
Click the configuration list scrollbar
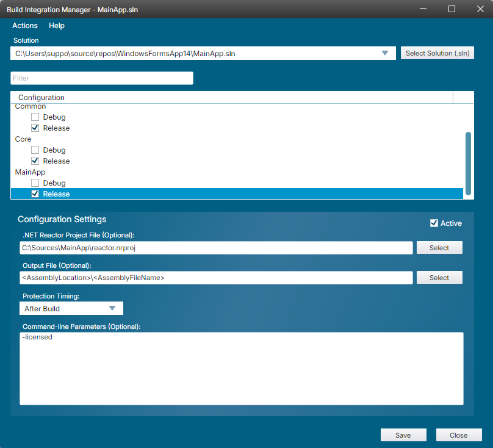point(468,163)
